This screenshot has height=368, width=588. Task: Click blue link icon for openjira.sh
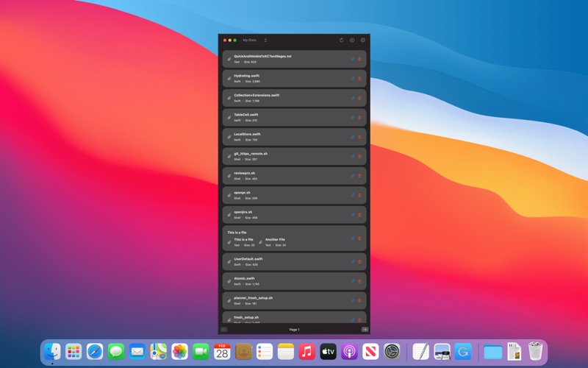click(x=353, y=215)
